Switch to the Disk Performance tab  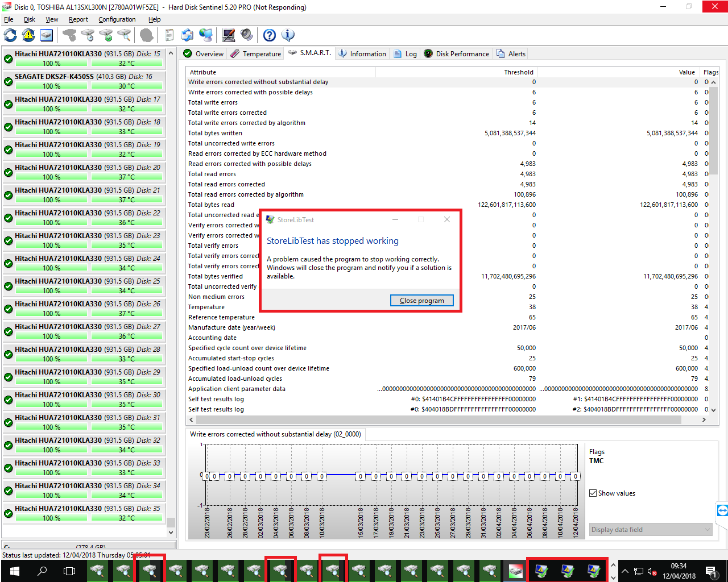(x=457, y=53)
